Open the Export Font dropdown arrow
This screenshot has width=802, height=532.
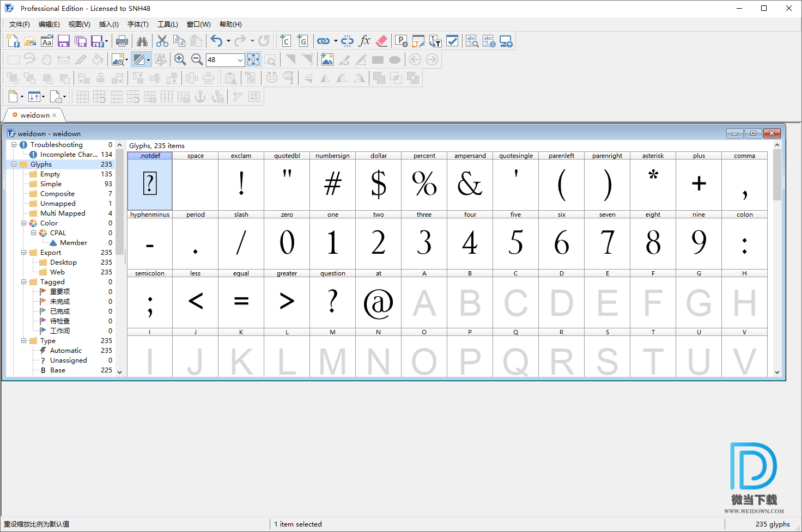106,41
